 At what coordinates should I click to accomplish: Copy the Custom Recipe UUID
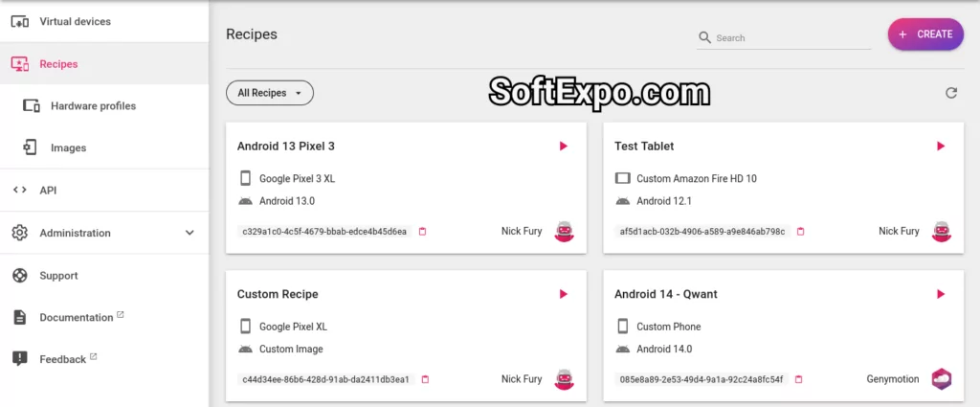click(x=425, y=379)
